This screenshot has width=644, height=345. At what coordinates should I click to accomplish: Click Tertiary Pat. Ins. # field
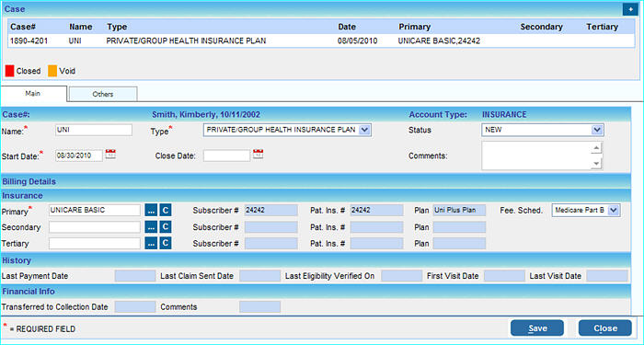(376, 243)
